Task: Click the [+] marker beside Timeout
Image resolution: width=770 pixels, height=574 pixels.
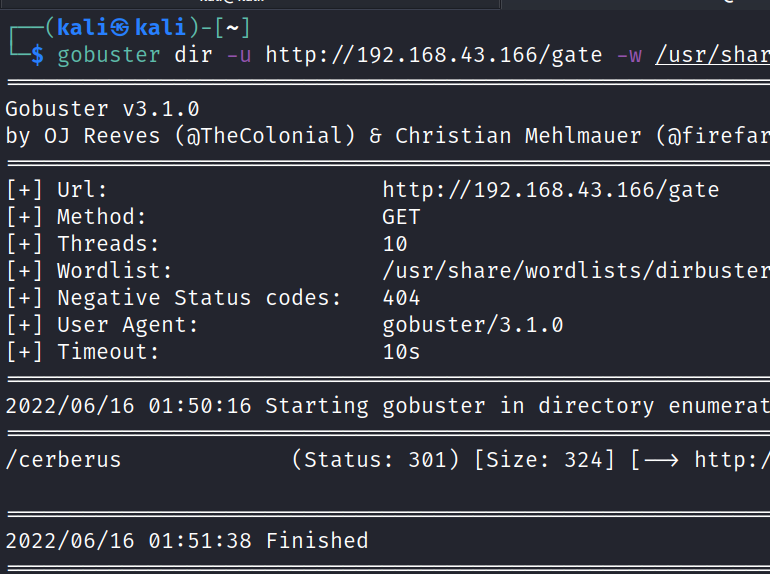Action: [24, 352]
